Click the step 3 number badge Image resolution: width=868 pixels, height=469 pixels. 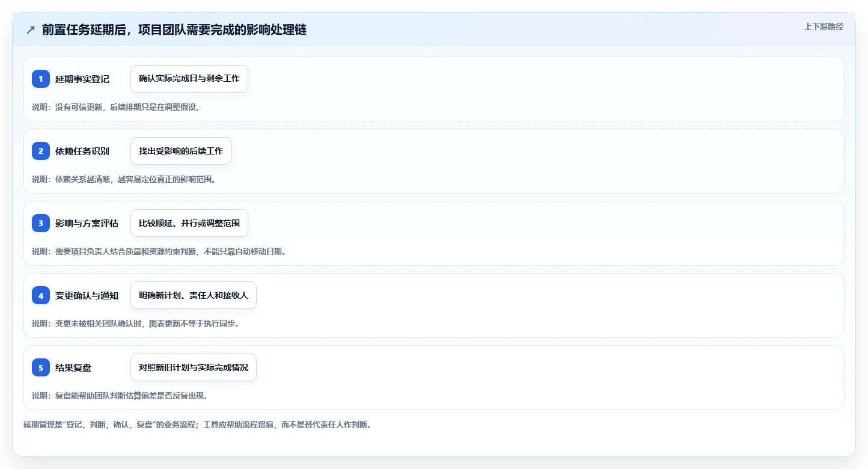pos(41,223)
